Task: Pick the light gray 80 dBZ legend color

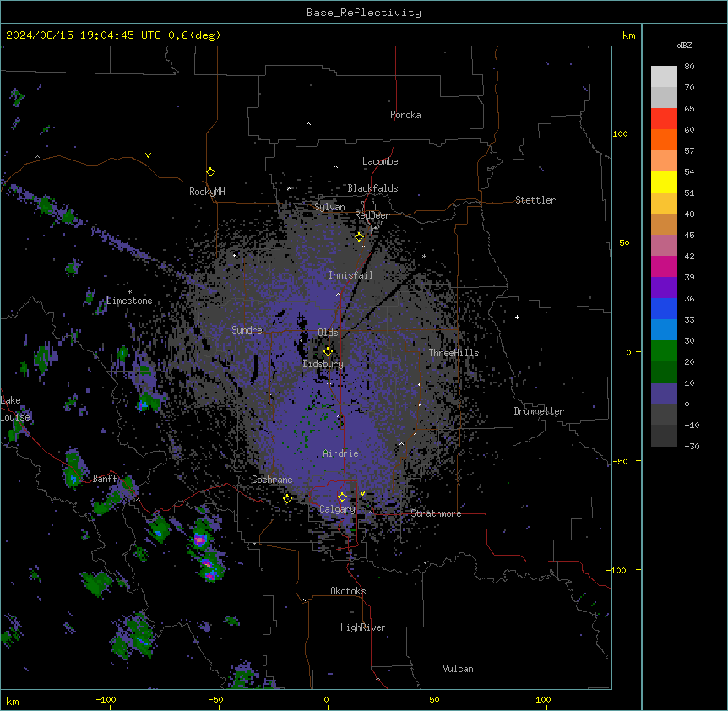Action: pyautogui.click(x=664, y=76)
